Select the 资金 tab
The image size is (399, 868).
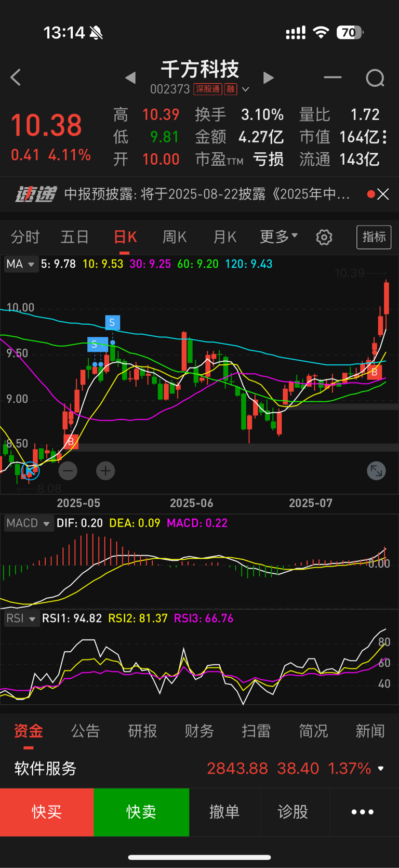click(29, 731)
